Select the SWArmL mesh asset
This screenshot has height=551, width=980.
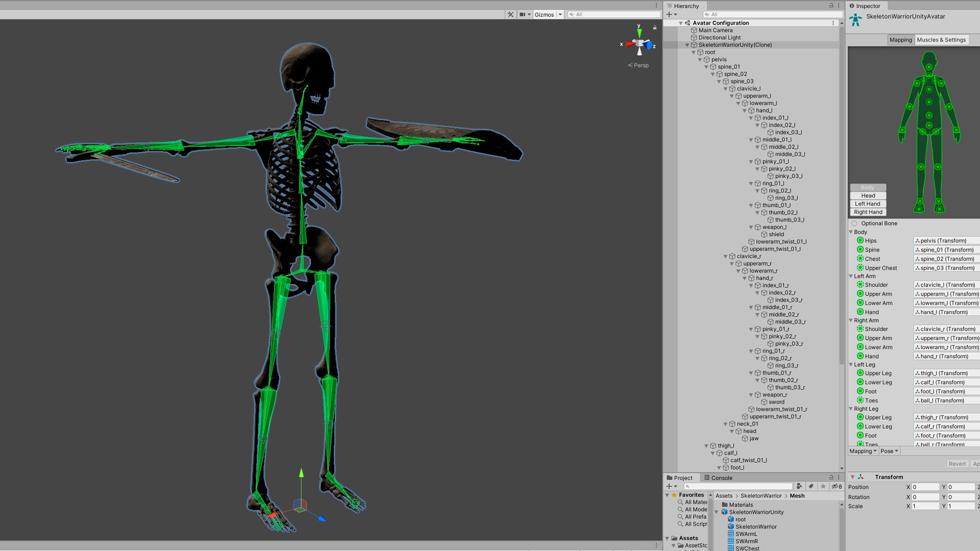742,534
